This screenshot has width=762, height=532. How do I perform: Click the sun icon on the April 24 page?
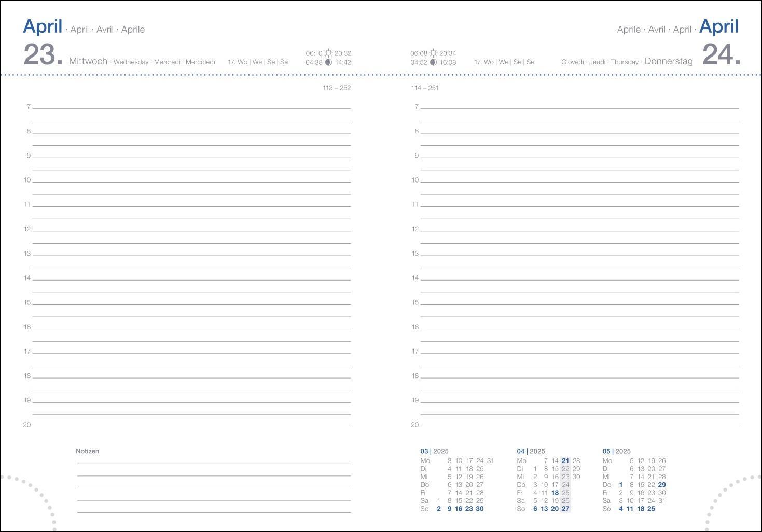coord(433,53)
